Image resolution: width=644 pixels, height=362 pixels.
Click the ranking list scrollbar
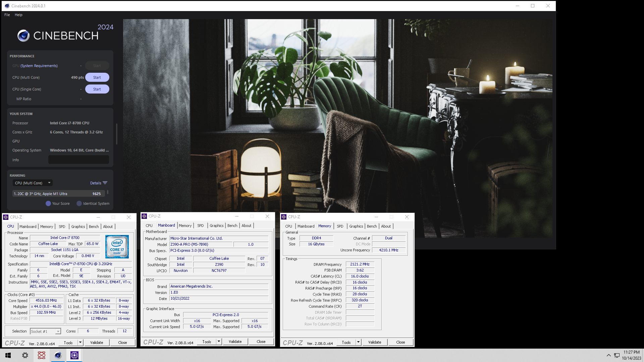pos(108,193)
